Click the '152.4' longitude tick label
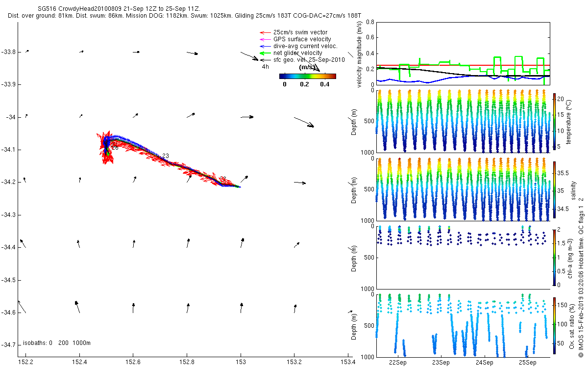 coord(79,363)
